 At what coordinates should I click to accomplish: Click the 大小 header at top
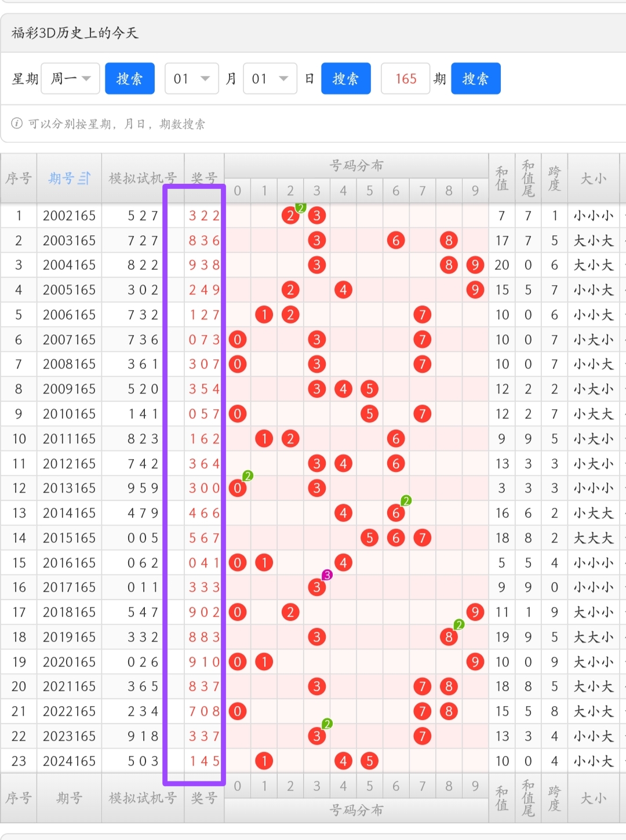point(594,178)
